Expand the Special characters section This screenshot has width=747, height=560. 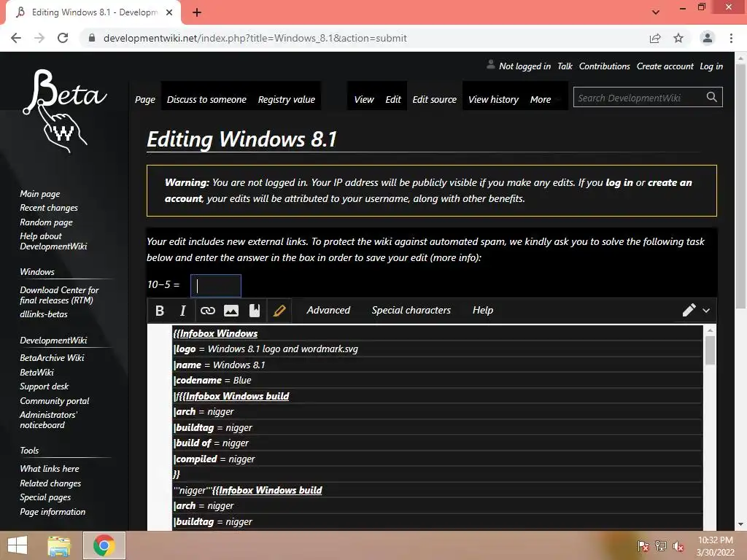(x=411, y=310)
